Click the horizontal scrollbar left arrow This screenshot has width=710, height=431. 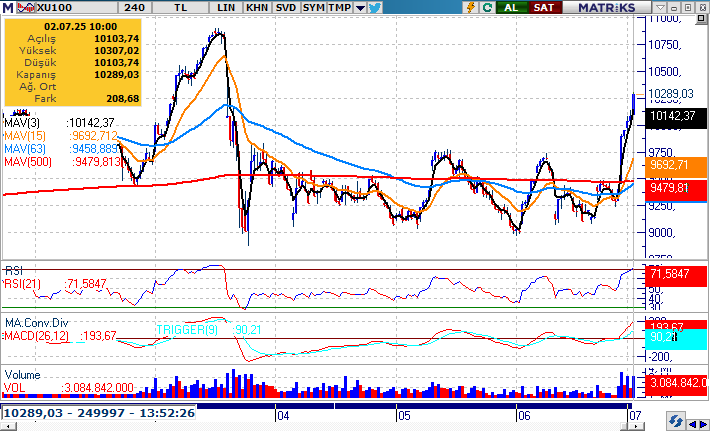[8, 426]
